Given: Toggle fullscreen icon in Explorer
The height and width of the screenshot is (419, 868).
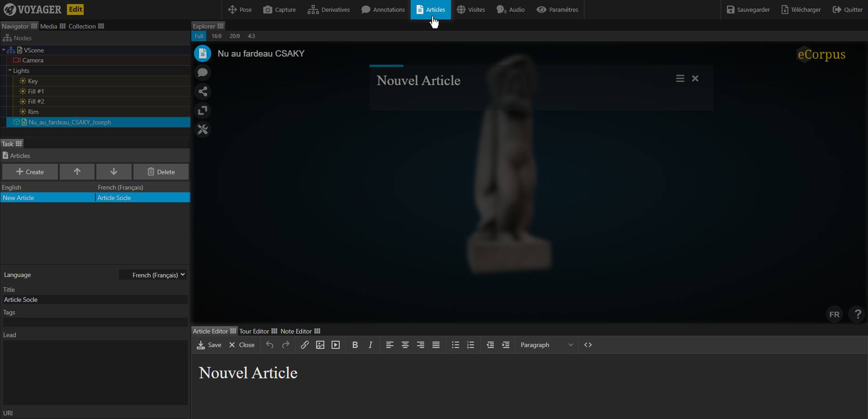Looking at the screenshot, I should 203,110.
